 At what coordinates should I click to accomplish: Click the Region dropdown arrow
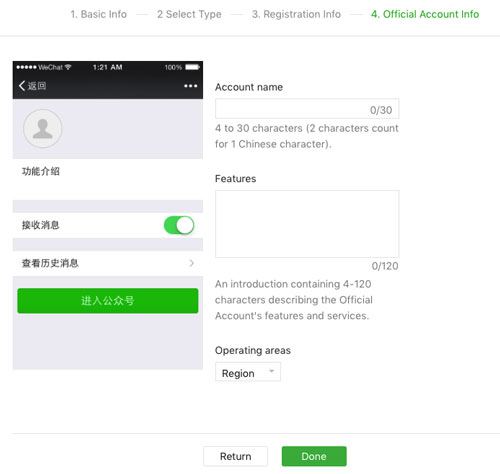coord(271,371)
